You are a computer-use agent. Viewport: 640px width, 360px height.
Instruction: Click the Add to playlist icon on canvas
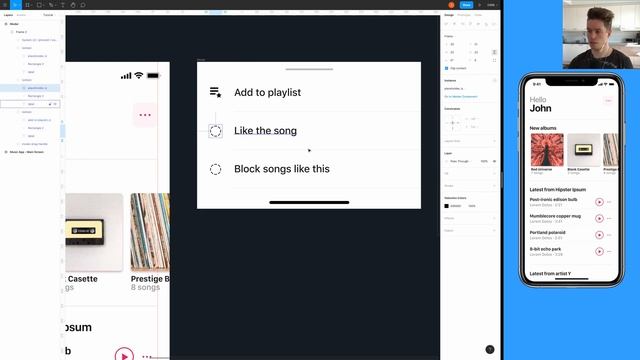click(x=216, y=92)
